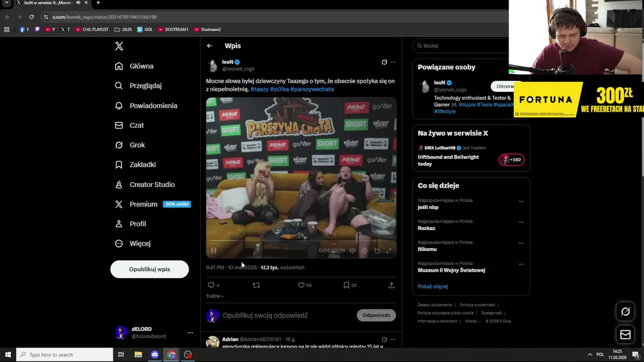644x362 pixels.
Task: Go back using arrow beside Wpis
Action: coord(209,46)
